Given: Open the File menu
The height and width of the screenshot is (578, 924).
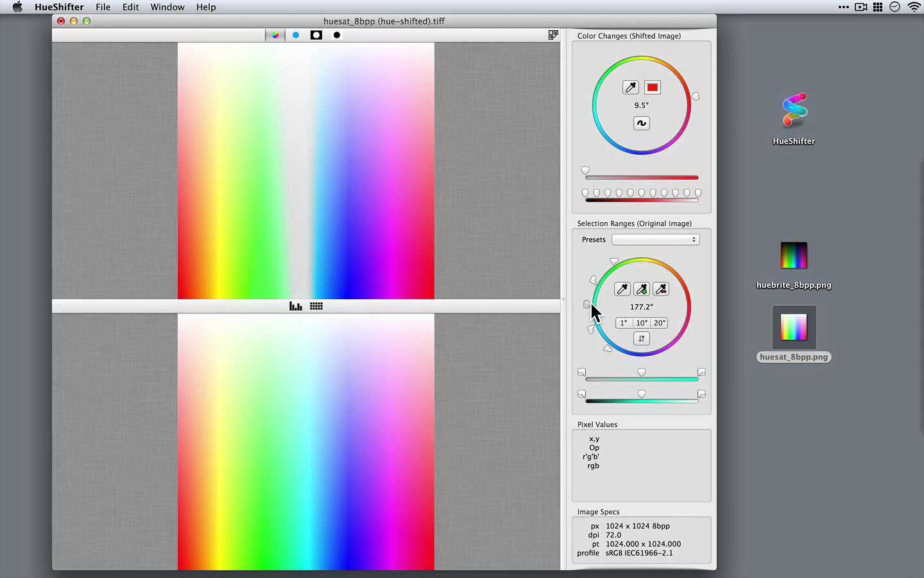Looking at the screenshot, I should tap(103, 7).
